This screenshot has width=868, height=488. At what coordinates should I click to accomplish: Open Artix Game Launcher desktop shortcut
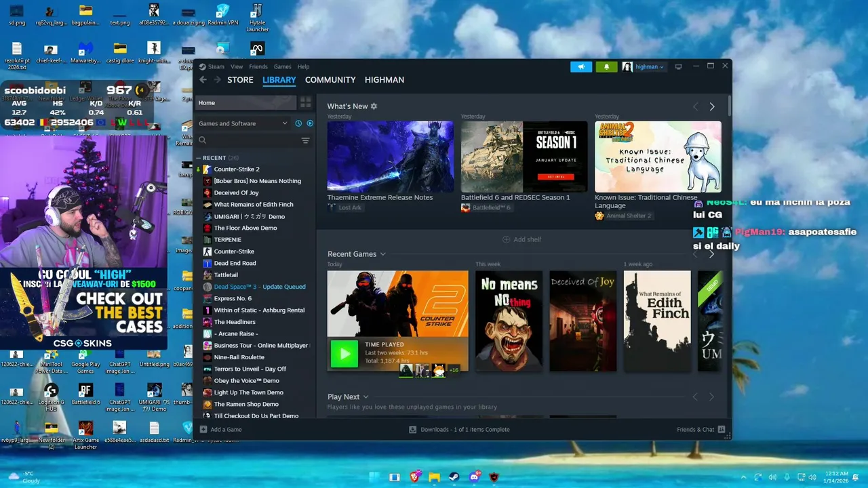[x=85, y=435]
